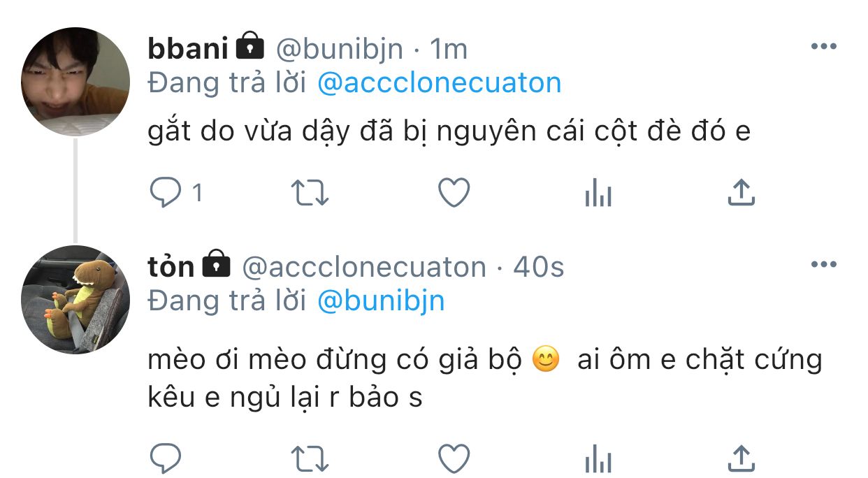Retweet bbani's tweet
The height and width of the screenshot is (478, 868).
309,193
